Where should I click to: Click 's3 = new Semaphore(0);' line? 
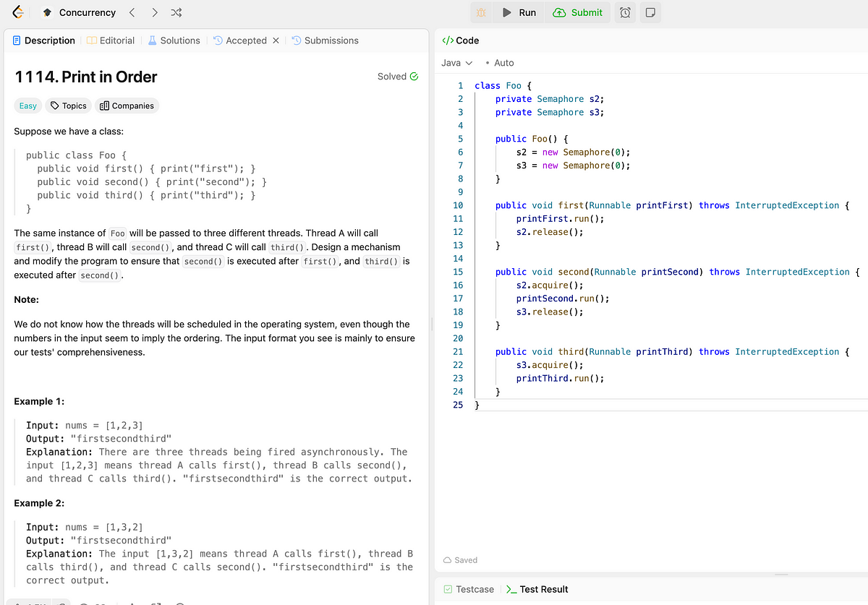click(574, 166)
